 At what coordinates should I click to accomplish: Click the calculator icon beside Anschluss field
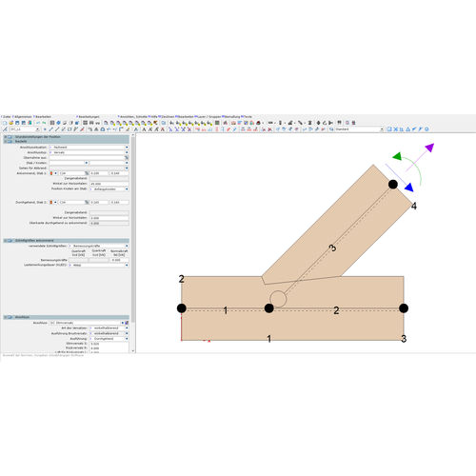[x=127, y=323]
